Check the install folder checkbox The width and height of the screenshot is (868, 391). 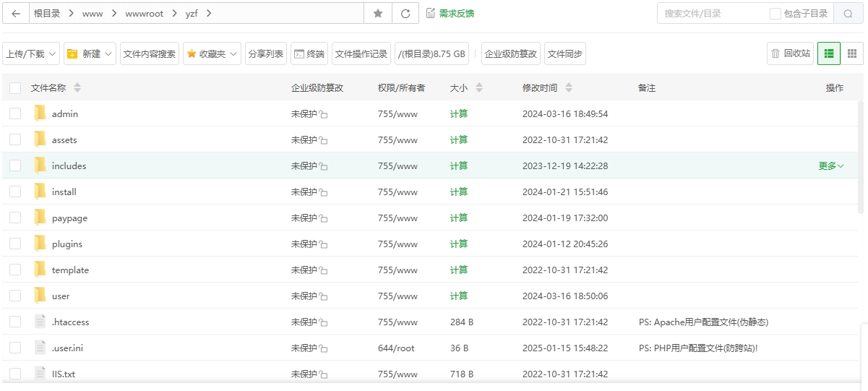(15, 192)
